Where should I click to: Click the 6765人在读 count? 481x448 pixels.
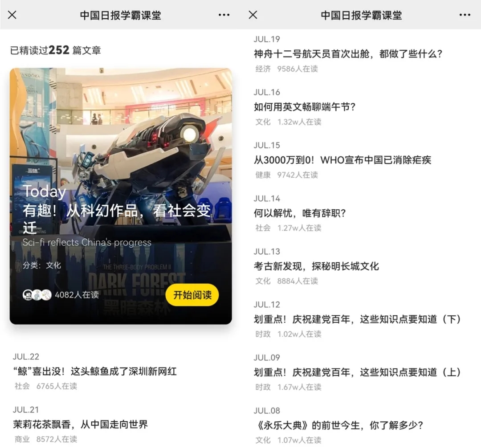coord(57,386)
